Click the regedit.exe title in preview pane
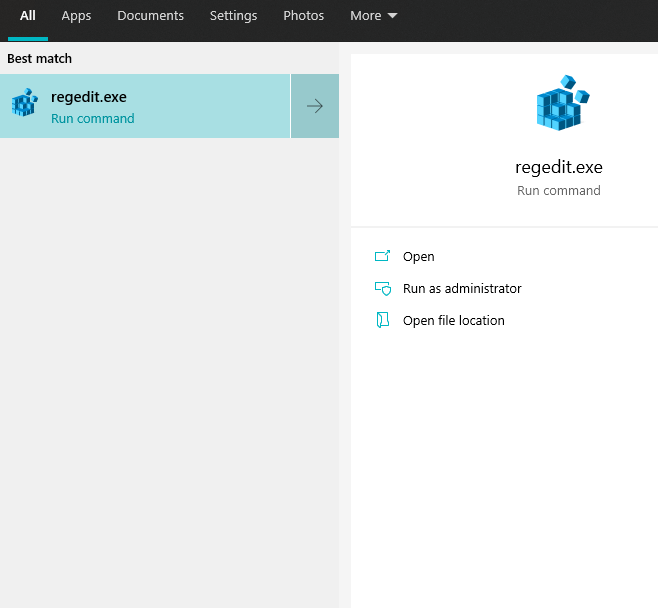 click(x=559, y=167)
